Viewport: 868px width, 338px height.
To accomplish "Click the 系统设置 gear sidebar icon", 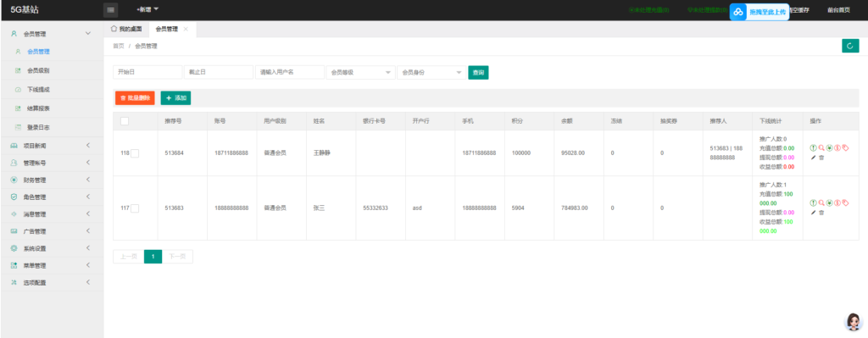I will [x=14, y=248].
